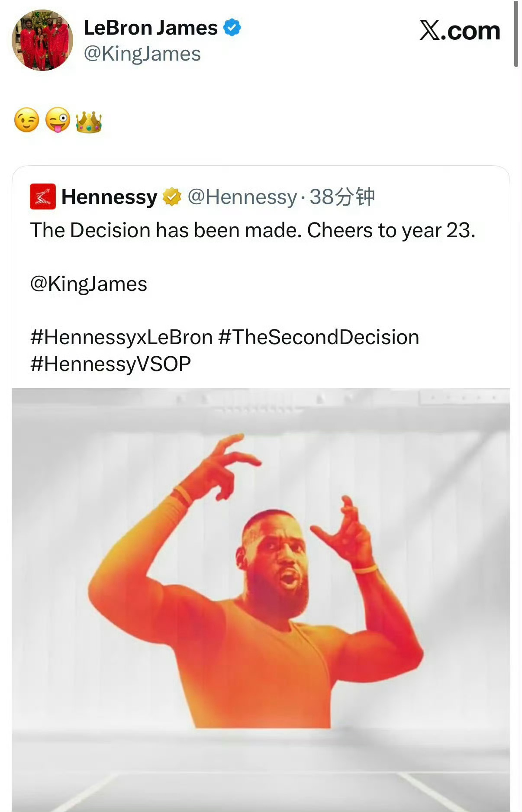
Task: Open LeBron James's profile picture
Action: pos(42,40)
